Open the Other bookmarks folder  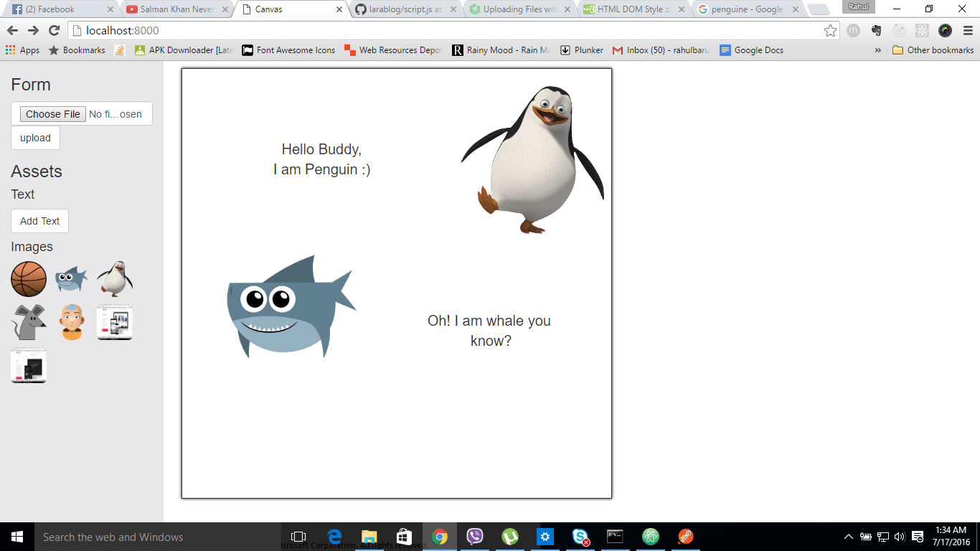(x=933, y=50)
